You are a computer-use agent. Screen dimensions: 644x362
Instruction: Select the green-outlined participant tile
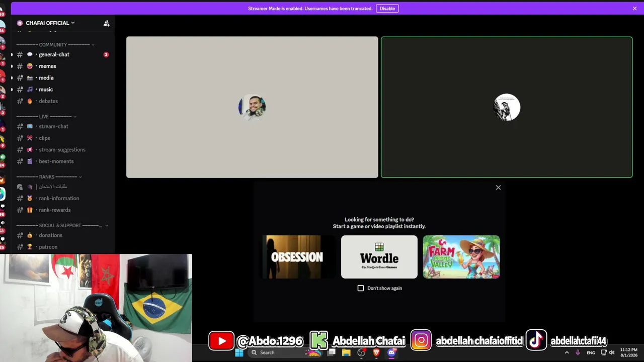click(507, 107)
